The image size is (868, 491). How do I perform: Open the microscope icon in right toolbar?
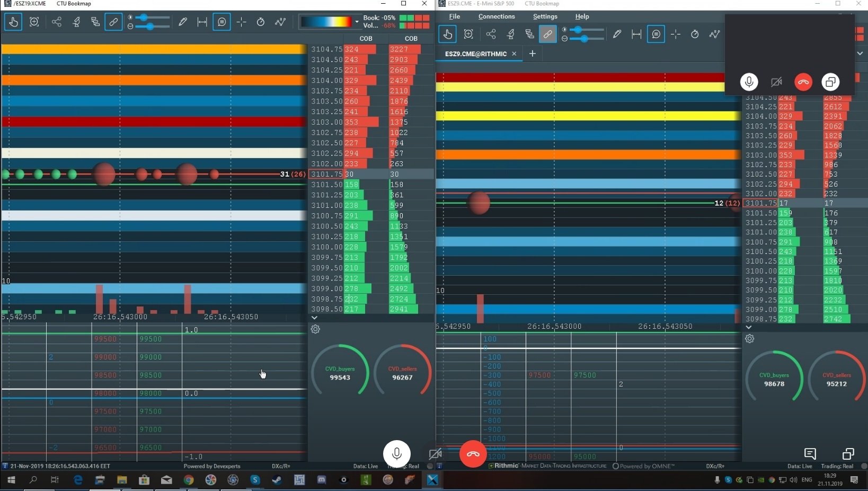pyautogui.click(x=511, y=34)
